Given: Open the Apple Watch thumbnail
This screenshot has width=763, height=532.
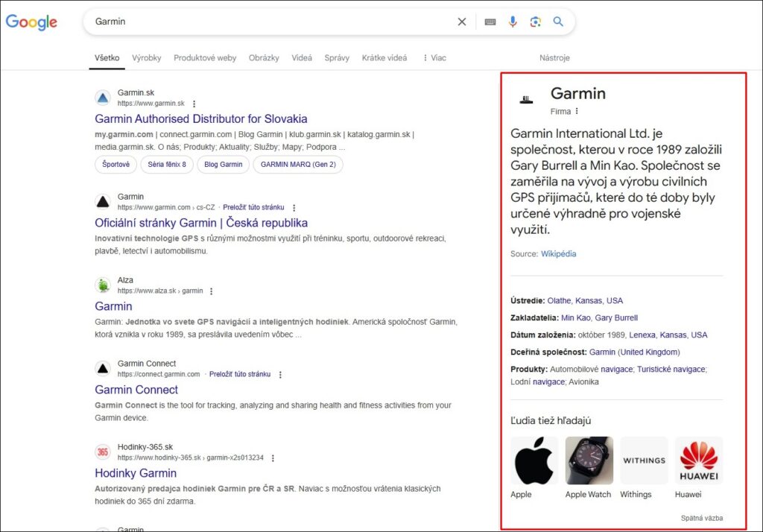Looking at the screenshot, I should coord(589,460).
